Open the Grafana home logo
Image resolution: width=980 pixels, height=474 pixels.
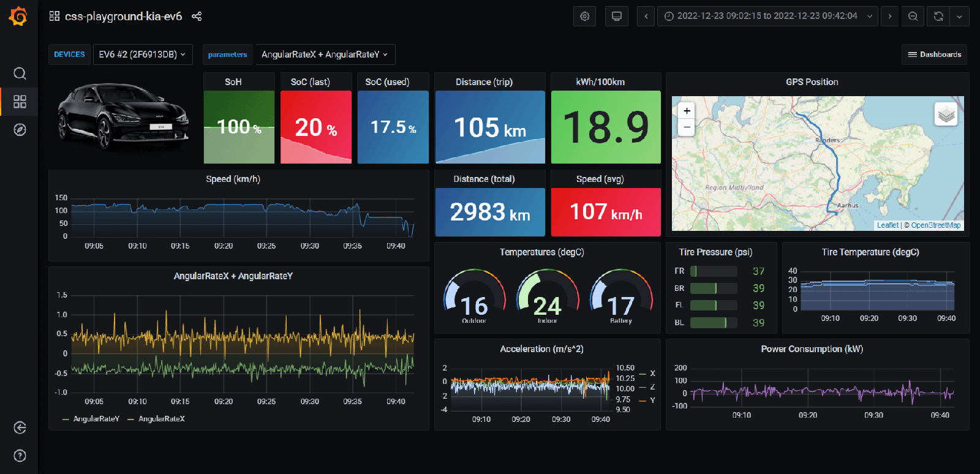[18, 17]
